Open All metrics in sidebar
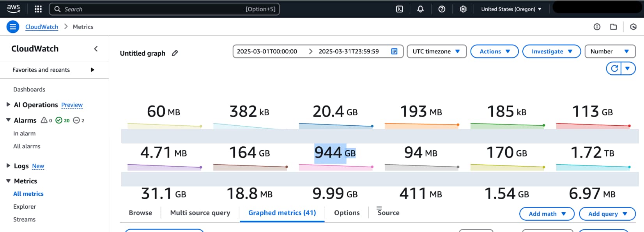 tap(28, 194)
